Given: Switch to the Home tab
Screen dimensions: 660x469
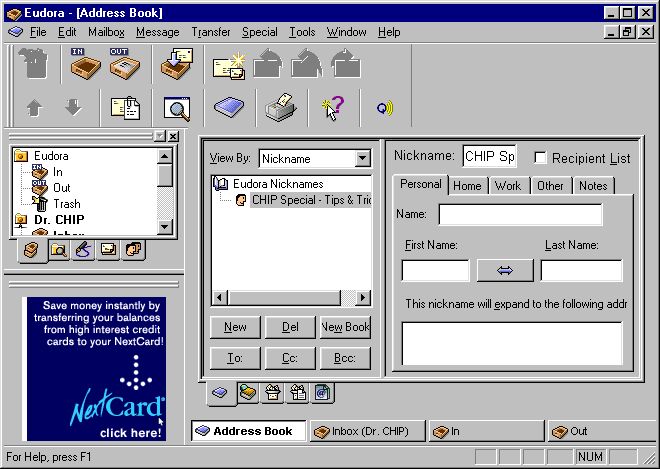Looking at the screenshot, I should (x=467, y=186).
